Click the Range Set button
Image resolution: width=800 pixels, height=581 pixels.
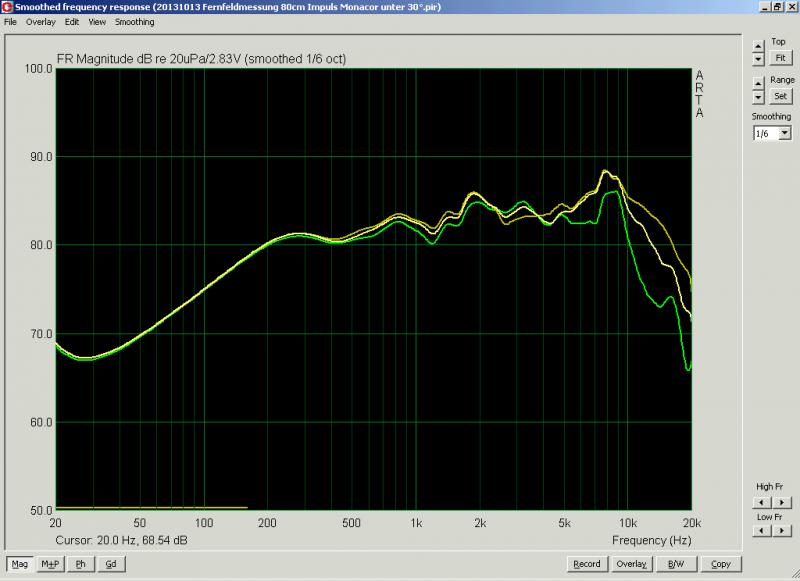coord(781,96)
